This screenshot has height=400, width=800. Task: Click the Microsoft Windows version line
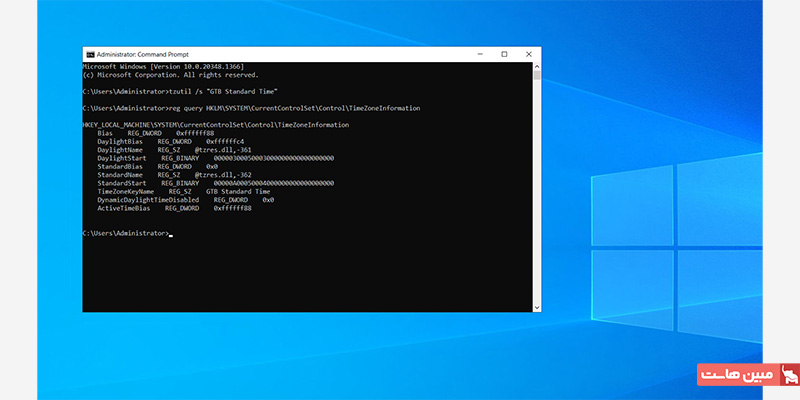point(159,66)
